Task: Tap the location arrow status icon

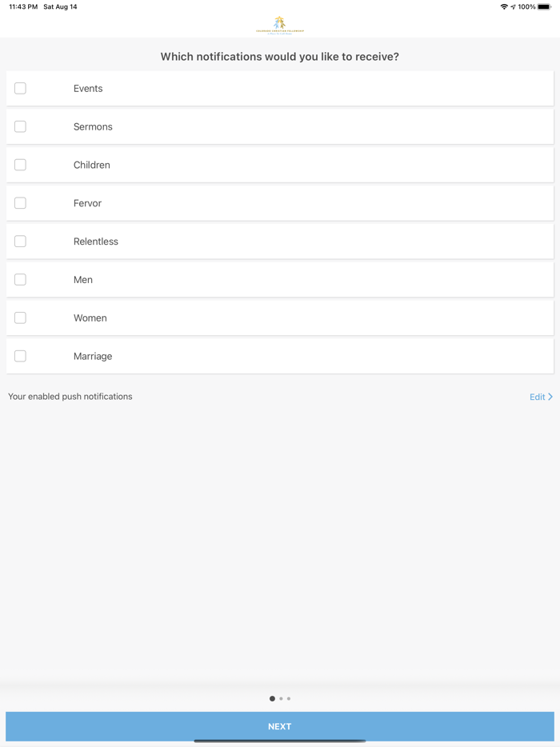Action: point(513,6)
